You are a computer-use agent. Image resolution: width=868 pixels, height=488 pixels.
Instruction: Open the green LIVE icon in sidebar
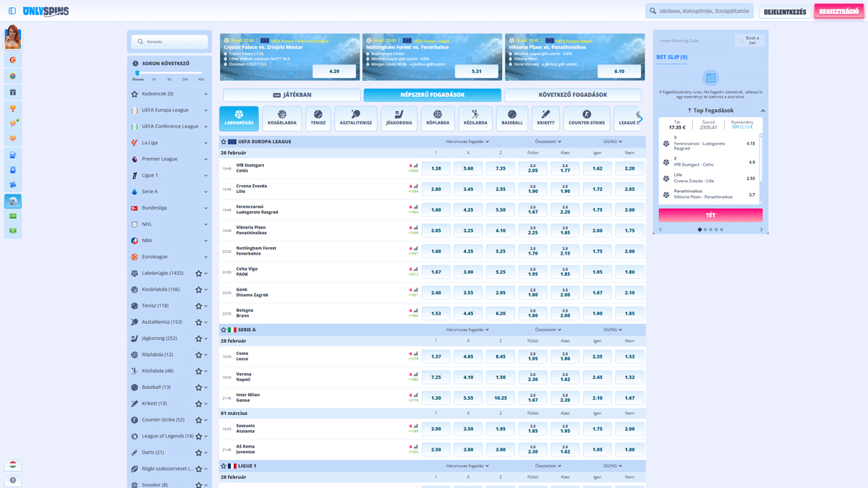tap(12, 216)
